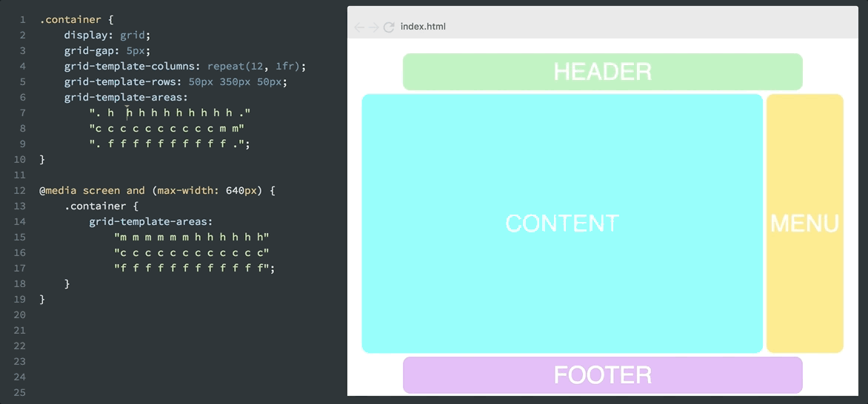868x404 pixels.
Task: Click the header row string on line 7
Action: [170, 113]
